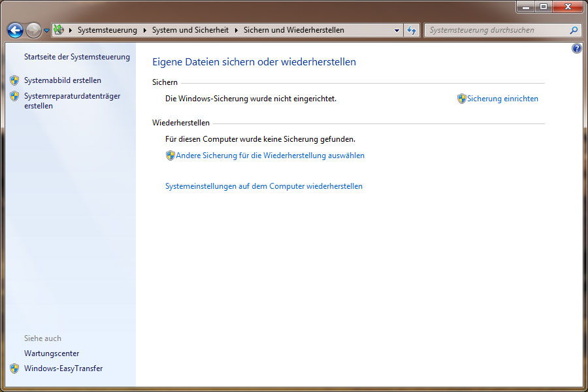Open the address bar history dropdown
The height and width of the screenshot is (392, 588).
[x=397, y=31]
